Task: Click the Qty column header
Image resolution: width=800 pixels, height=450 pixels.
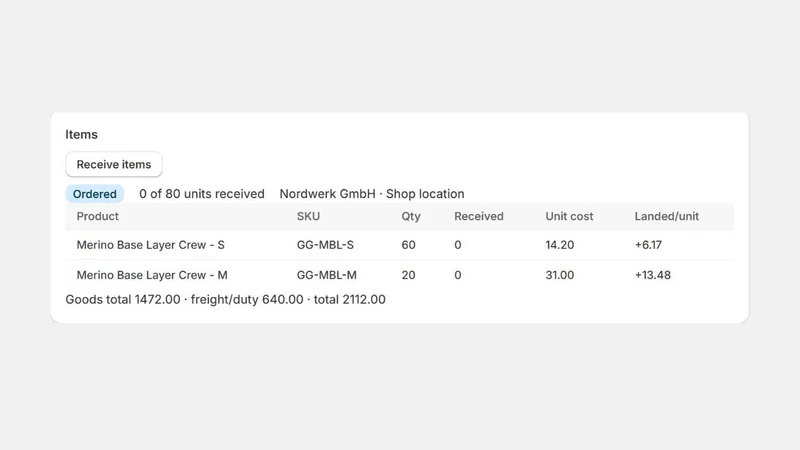Action: point(411,216)
